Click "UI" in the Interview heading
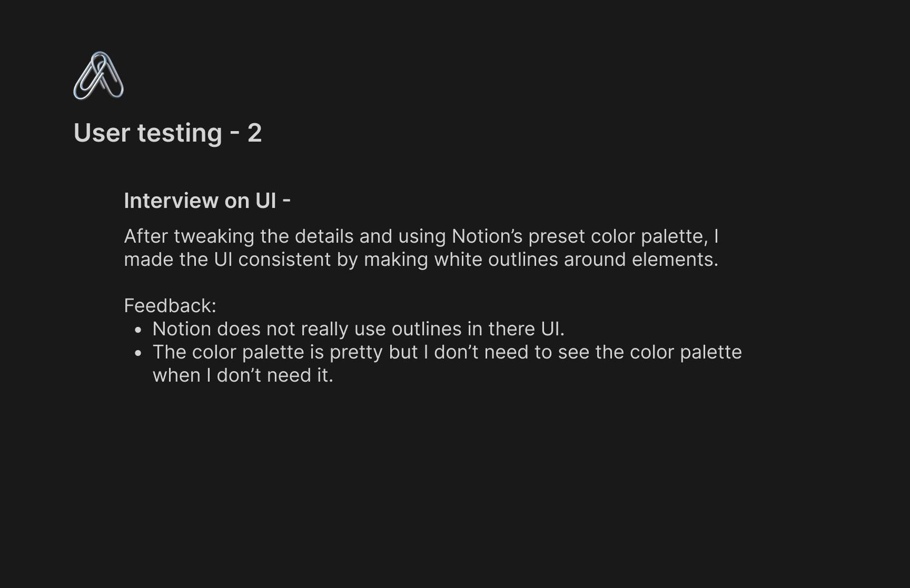 [x=265, y=201]
